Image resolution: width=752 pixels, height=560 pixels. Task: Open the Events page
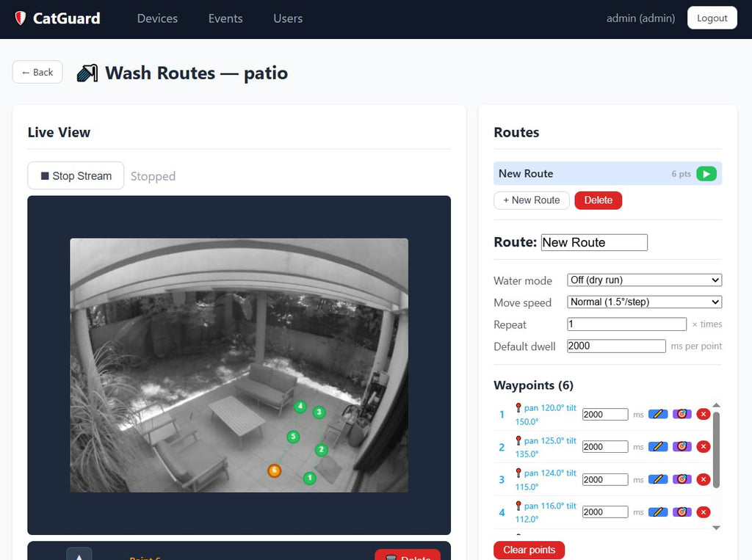pos(225,18)
